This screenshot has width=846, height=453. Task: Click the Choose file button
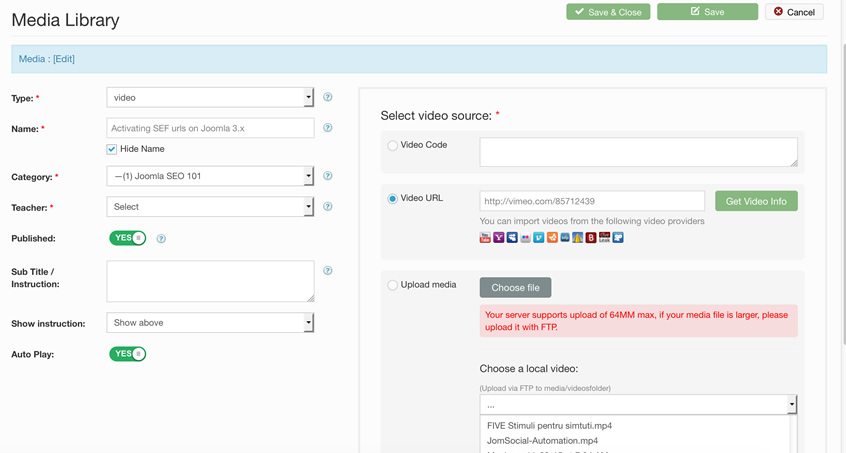pos(515,287)
